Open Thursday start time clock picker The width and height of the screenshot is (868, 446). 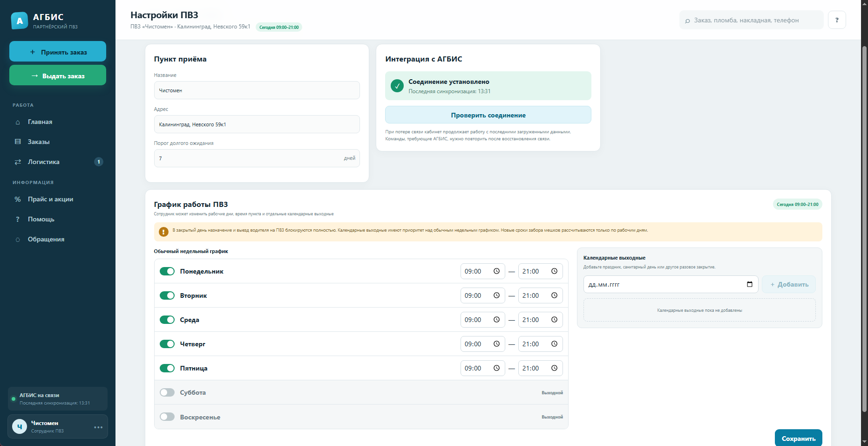(x=496, y=344)
